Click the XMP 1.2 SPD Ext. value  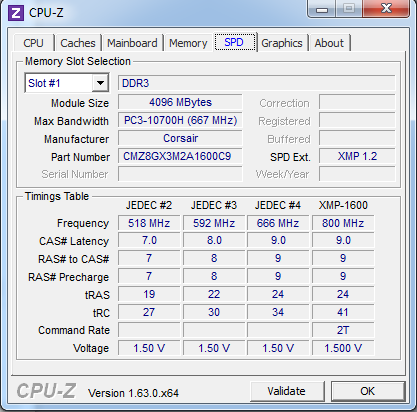(357, 156)
